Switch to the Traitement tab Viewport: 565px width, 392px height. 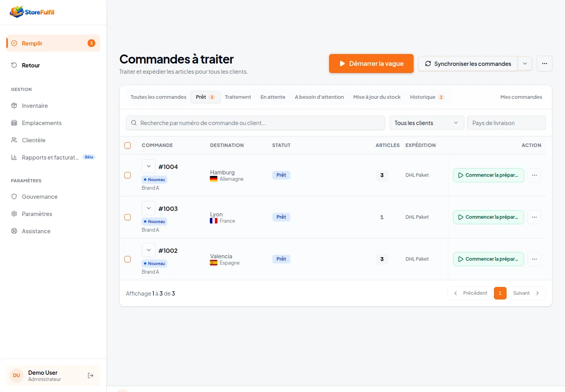[238, 97]
